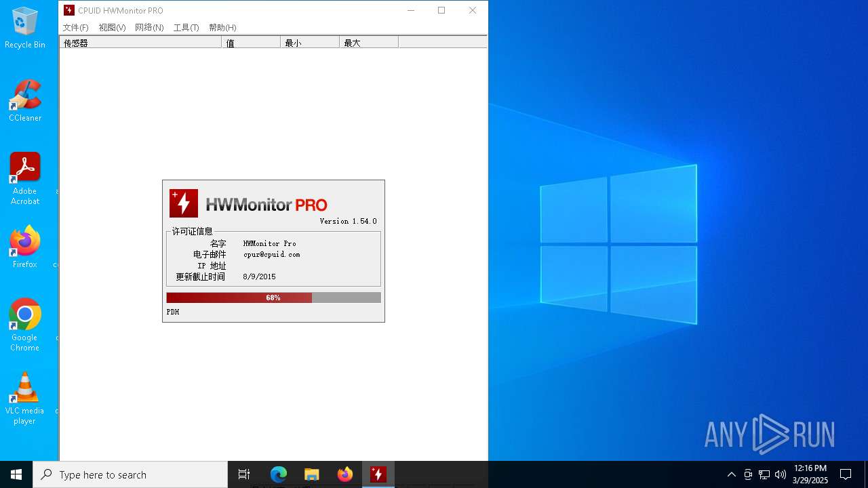Open the VLC media player desktop shortcut

[x=25, y=398]
